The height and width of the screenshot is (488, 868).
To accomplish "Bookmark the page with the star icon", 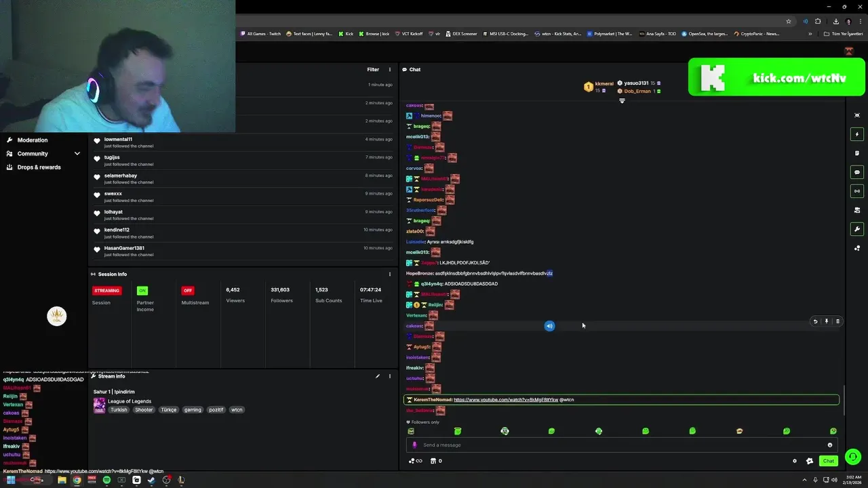I will click(789, 21).
